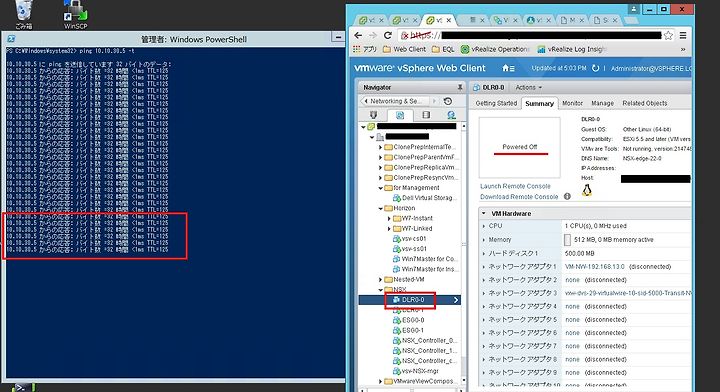720x392 pixels.
Task: Switch to Storage navigator tab
Action: pos(426,115)
